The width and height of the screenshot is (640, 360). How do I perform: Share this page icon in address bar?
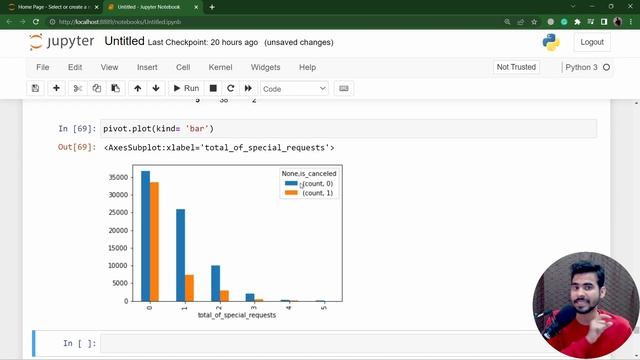click(x=520, y=22)
